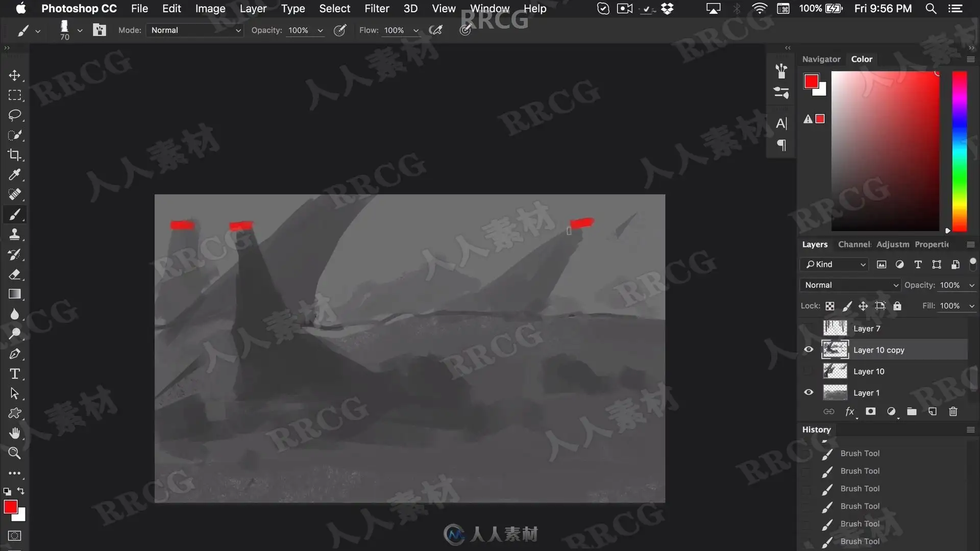Open the Image menu

[x=210, y=9]
